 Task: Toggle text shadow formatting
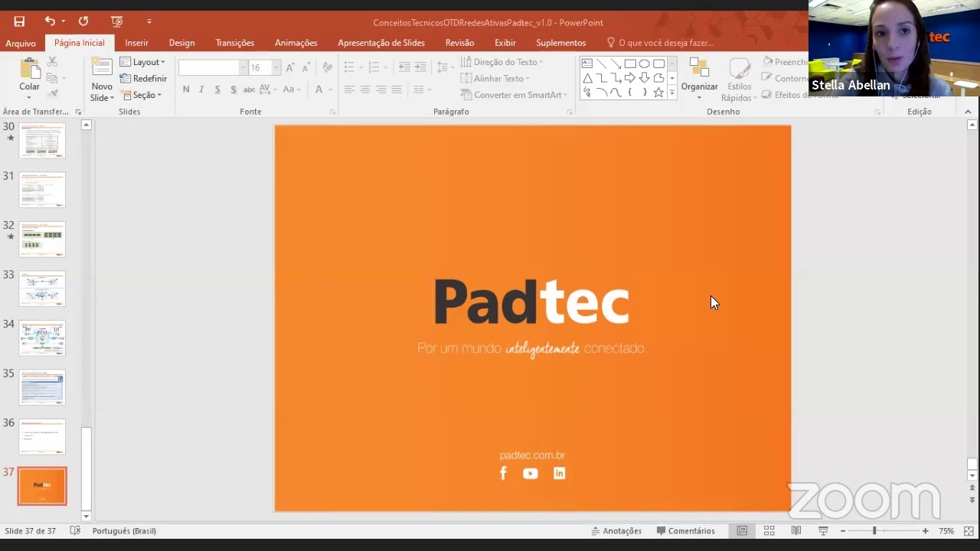tap(233, 90)
